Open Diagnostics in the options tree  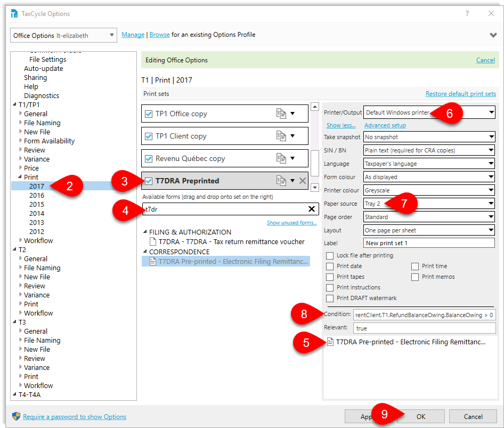[42, 95]
